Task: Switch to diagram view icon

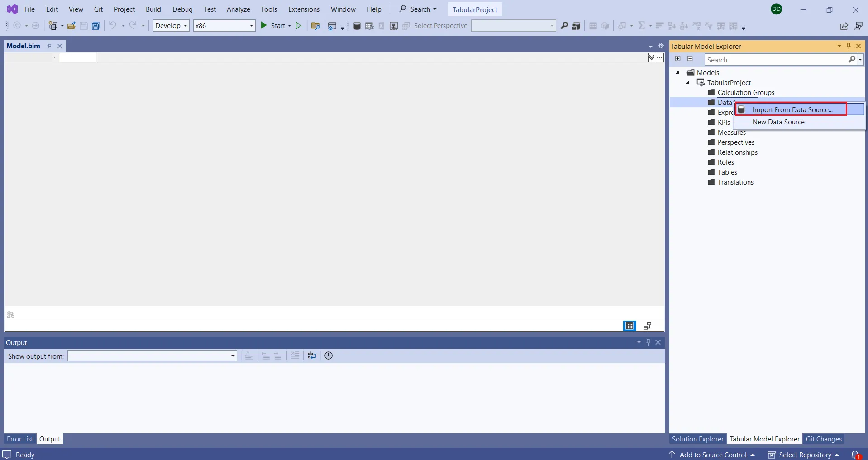Action: (x=647, y=326)
